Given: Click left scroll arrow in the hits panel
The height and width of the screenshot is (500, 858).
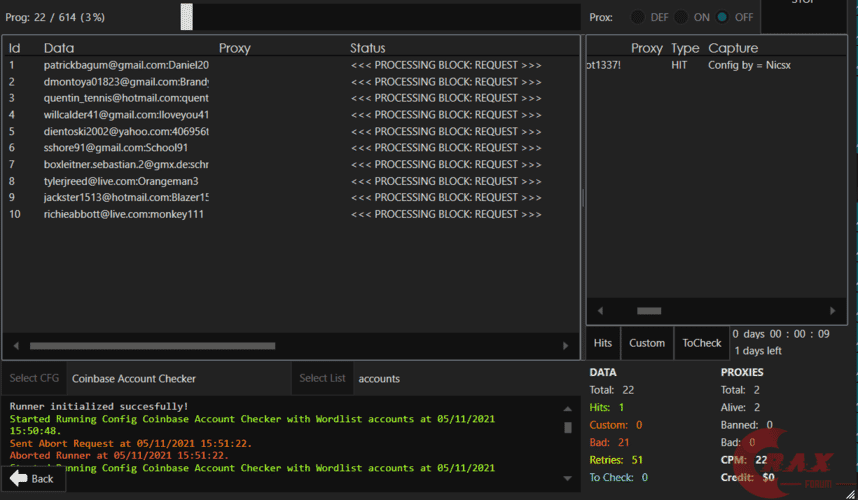Looking at the screenshot, I should [598, 311].
